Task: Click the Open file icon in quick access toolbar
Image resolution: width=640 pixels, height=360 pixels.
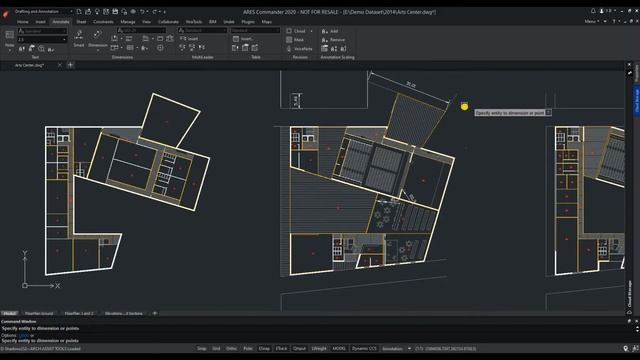Action: pos(88,12)
